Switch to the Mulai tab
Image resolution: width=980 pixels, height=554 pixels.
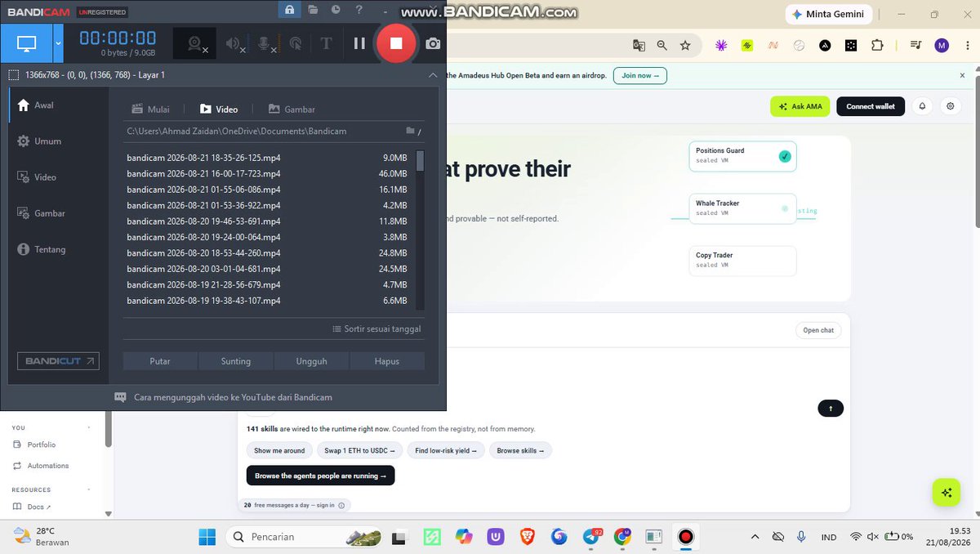(152, 109)
